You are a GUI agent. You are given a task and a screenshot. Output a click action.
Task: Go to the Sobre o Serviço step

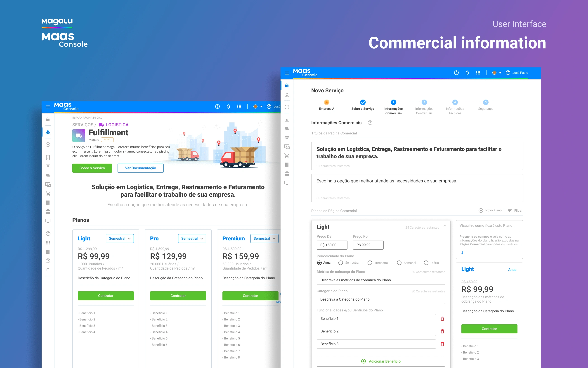pyautogui.click(x=362, y=103)
